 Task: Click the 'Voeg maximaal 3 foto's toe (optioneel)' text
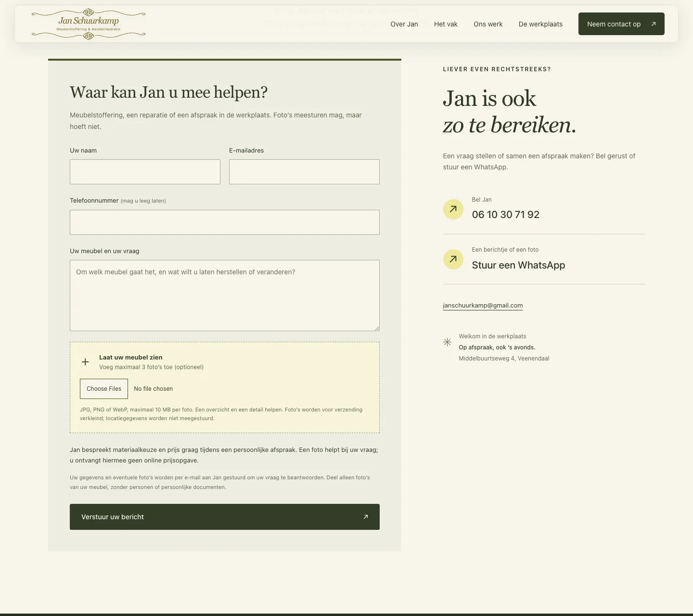151,367
